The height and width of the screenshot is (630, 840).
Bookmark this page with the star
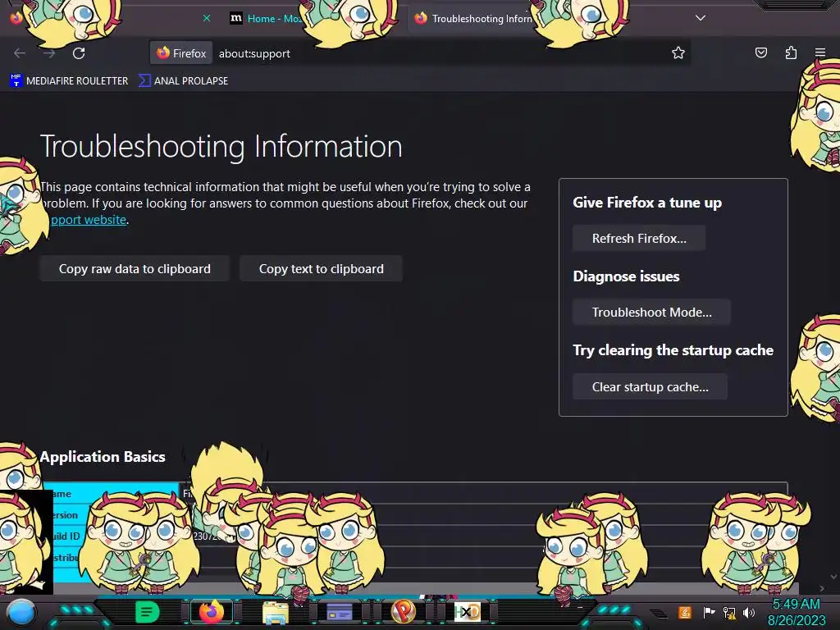click(x=678, y=52)
